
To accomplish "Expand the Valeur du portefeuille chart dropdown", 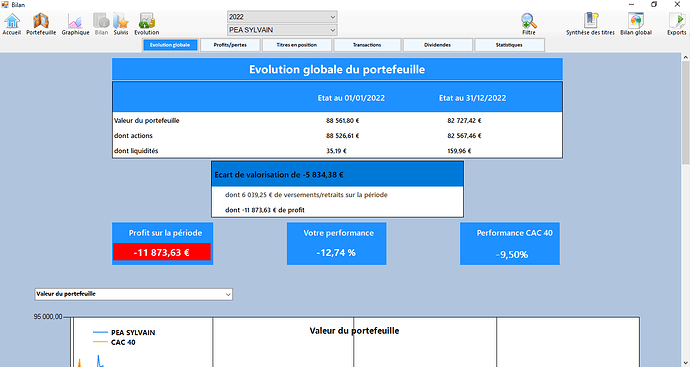I will pyautogui.click(x=133, y=294).
